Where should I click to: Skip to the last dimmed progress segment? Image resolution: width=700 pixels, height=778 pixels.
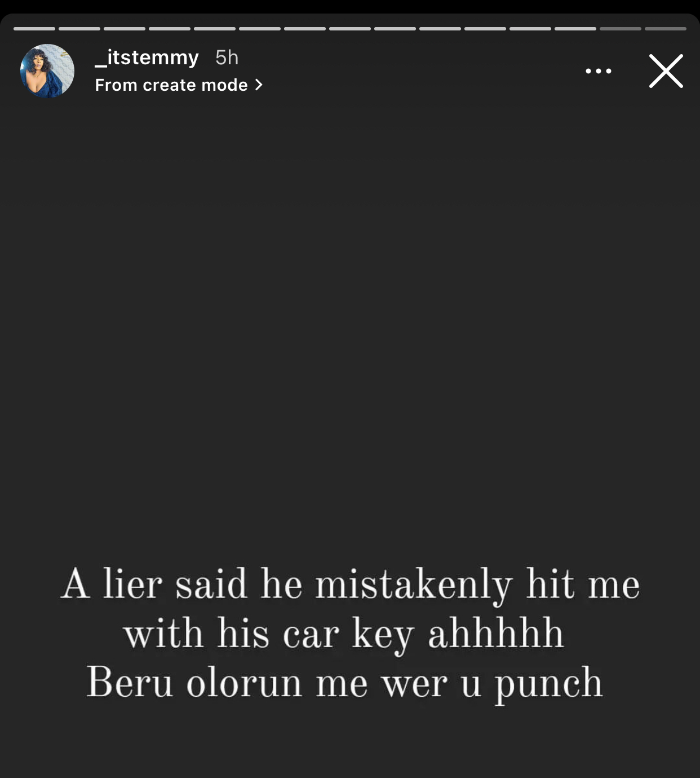point(666,29)
